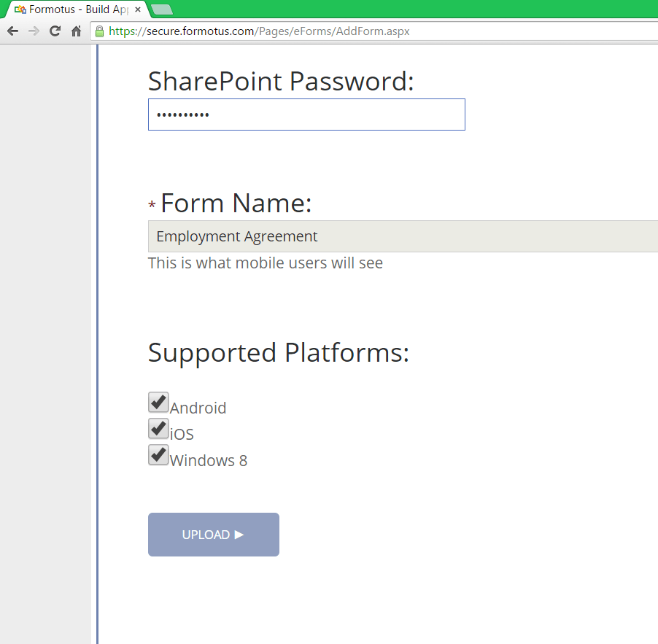Screen dimensions: 658x644
Task: Click the Form Name heading label
Action: [236, 203]
